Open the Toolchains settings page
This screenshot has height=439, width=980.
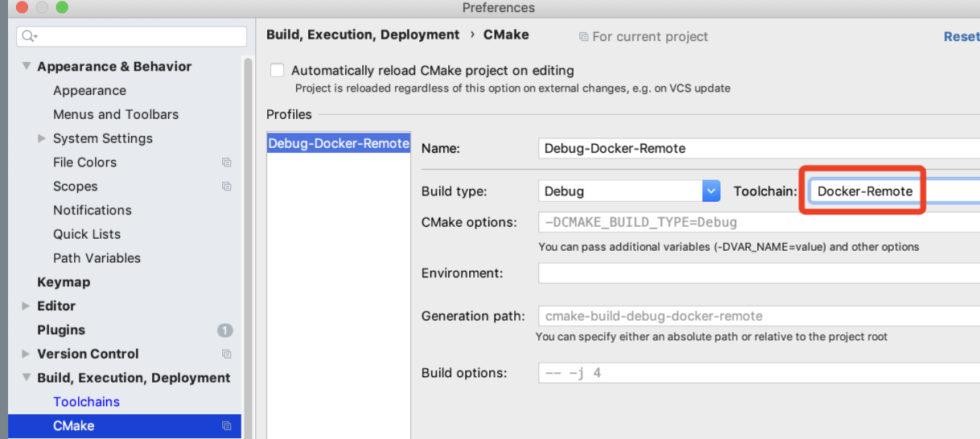pos(86,402)
